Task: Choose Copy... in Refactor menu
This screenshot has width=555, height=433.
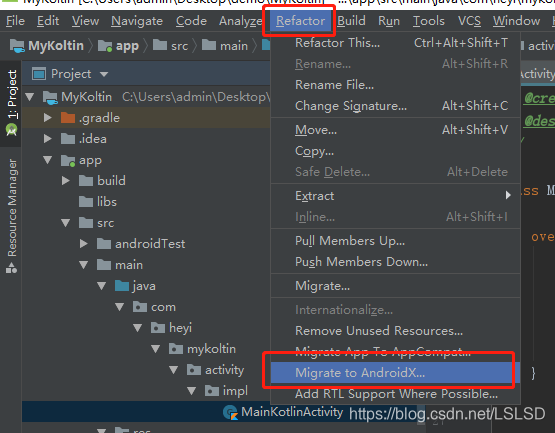Action: (x=395, y=151)
